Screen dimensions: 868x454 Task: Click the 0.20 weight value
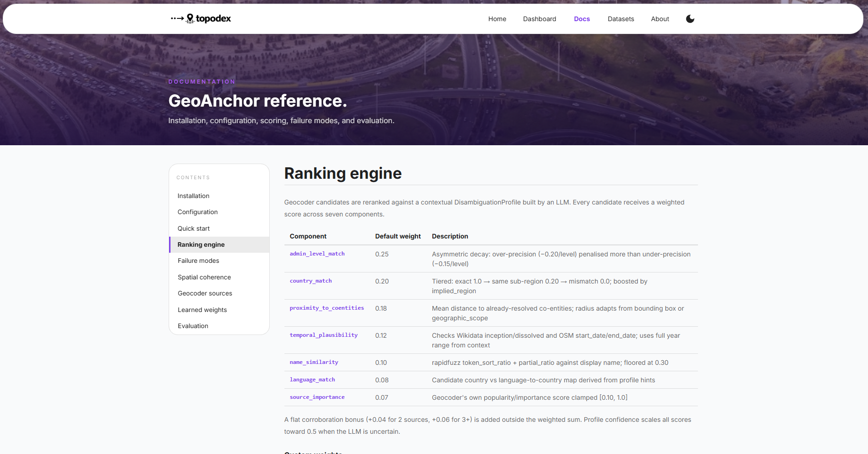(x=382, y=281)
